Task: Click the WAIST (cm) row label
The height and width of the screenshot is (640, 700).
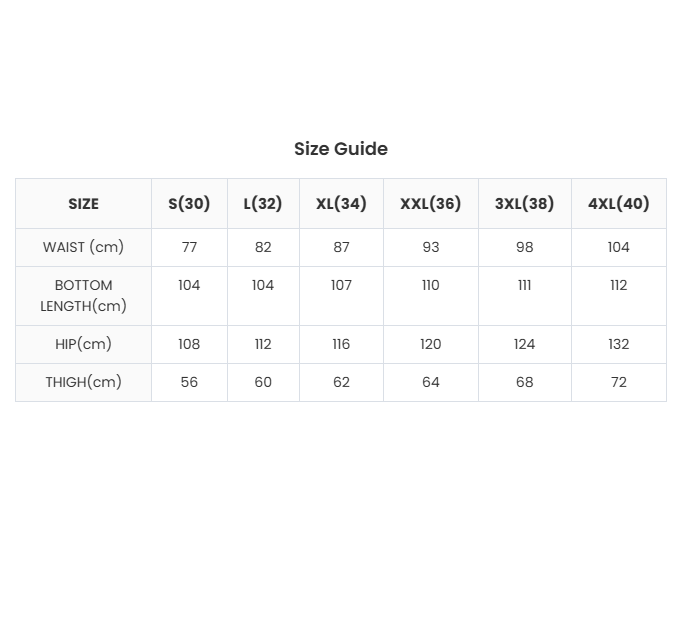Action: [84, 247]
